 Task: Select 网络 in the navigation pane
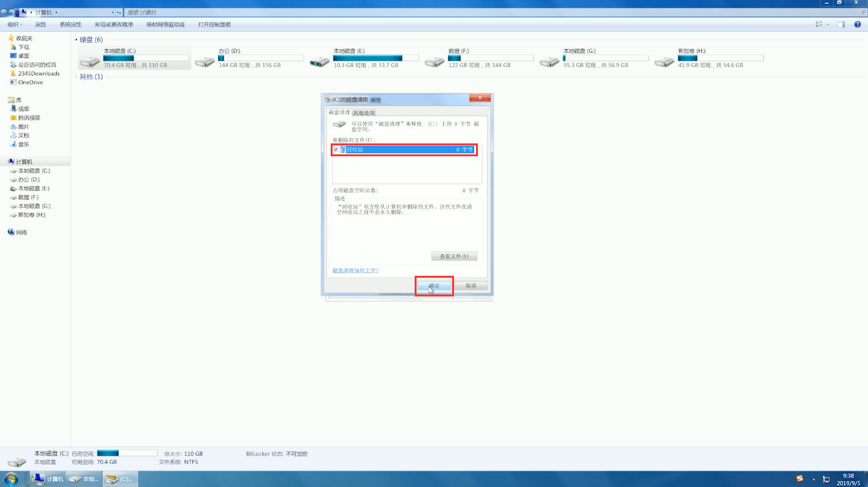pyautogui.click(x=17, y=232)
